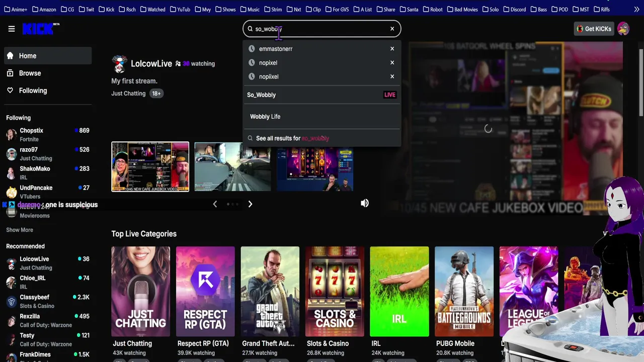
Task: Open the hamburger sidebar menu
Action: tap(12, 29)
